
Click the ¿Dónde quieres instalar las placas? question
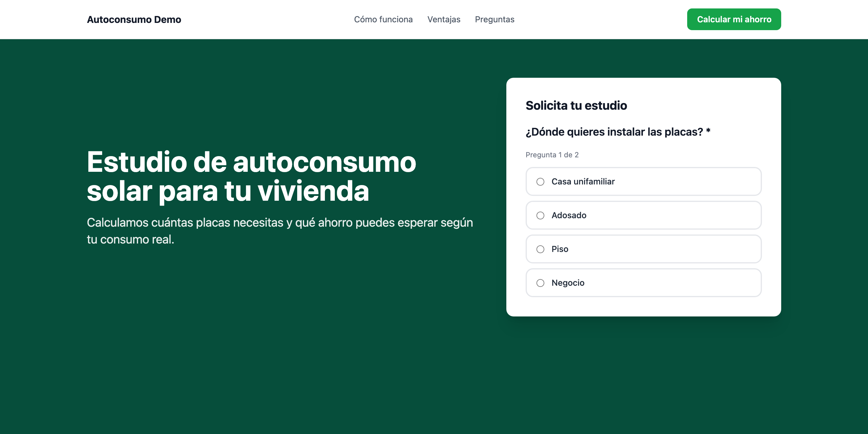618,132
